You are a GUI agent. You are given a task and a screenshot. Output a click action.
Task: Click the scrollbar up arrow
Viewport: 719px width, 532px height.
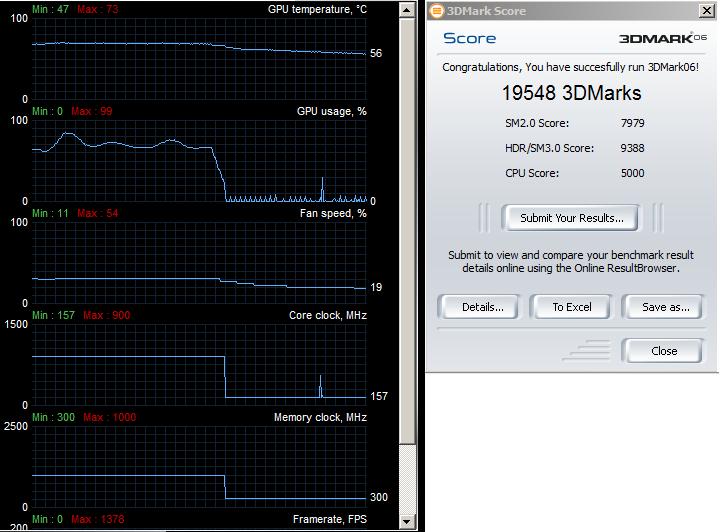[x=407, y=10]
